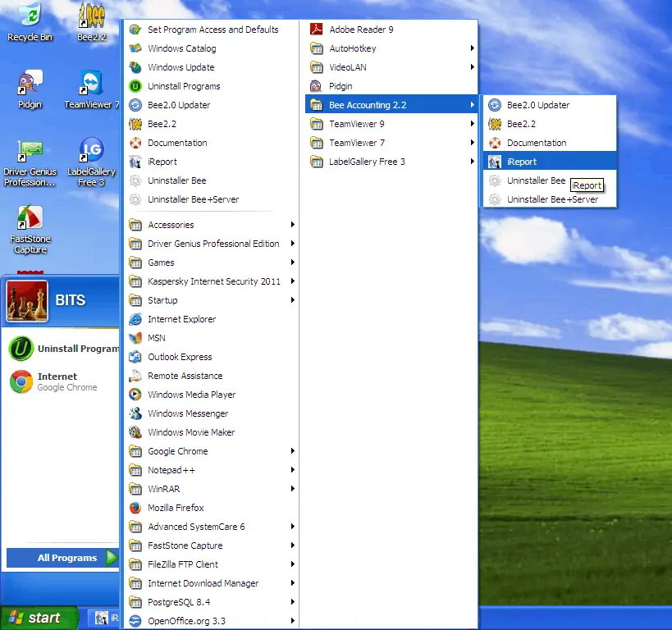Launch the Bee2.2 desktop shortcut
This screenshot has width=672, height=630.
point(91,22)
